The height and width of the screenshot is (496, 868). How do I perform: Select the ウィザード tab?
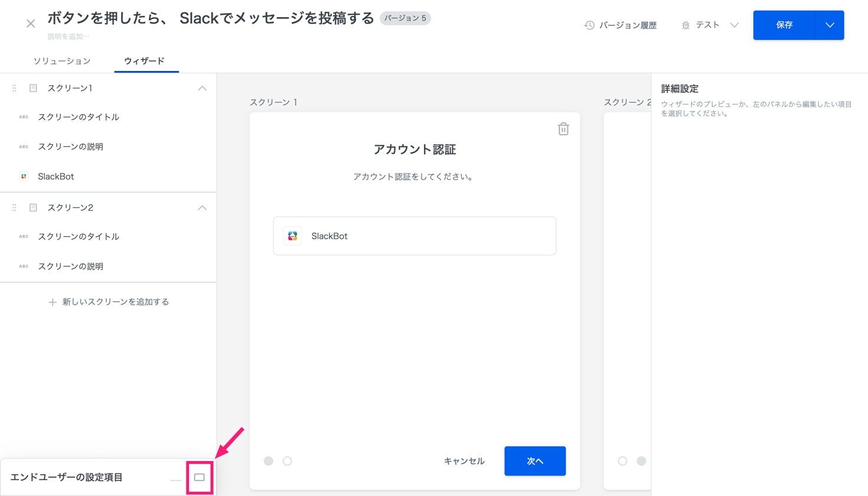[x=144, y=61]
